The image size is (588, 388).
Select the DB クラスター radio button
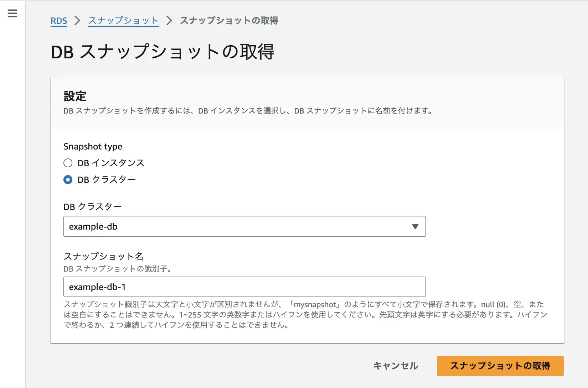click(68, 180)
